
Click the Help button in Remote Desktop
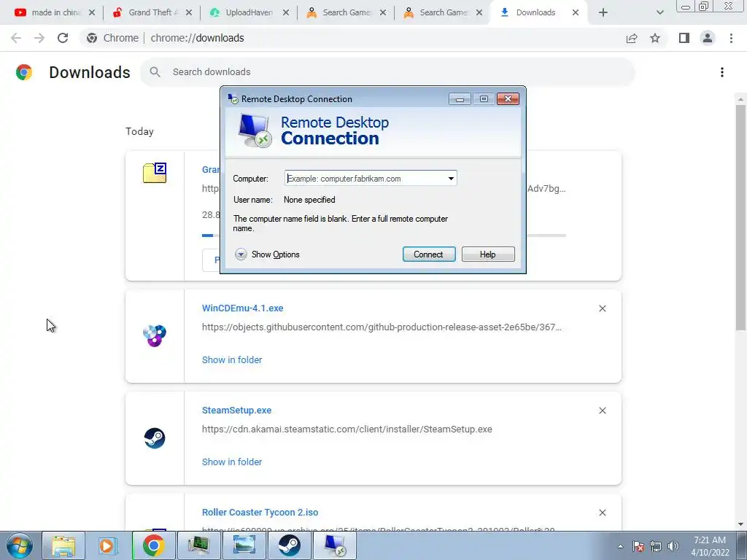(x=488, y=254)
